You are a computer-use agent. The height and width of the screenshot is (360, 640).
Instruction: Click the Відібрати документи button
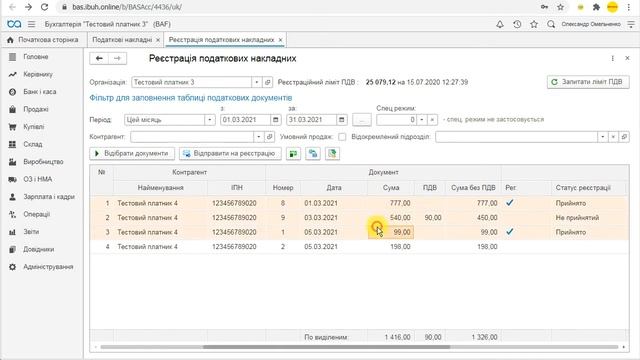(x=132, y=153)
